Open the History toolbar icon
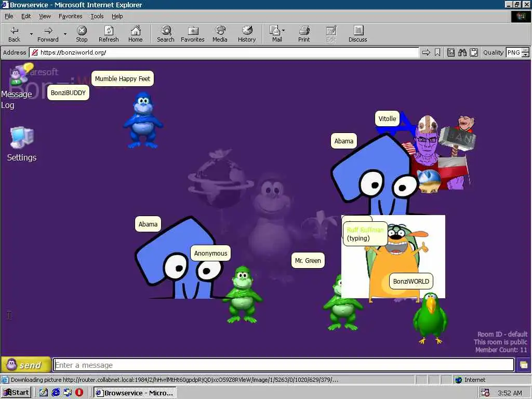Viewport: 532px width, 399px height. point(247,34)
